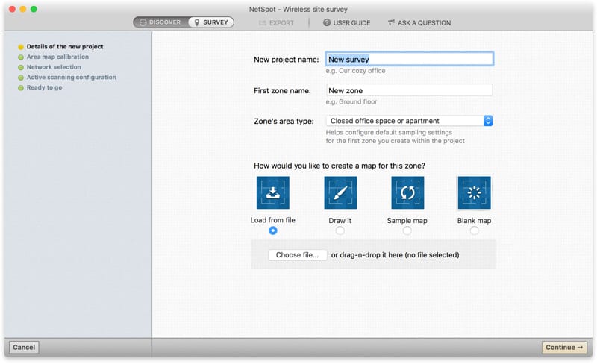
Task: Switch to the Survey mode tab
Action: coord(211,22)
